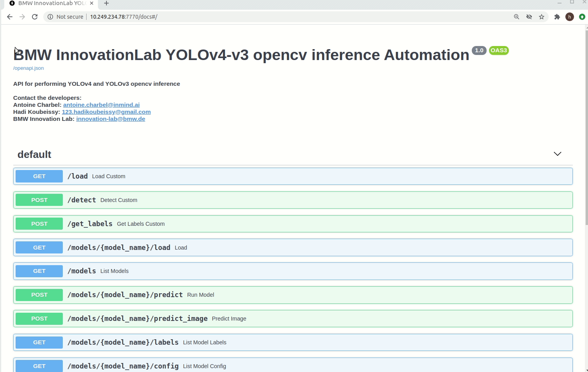The image size is (588, 372).
Task: Click the GET badge of List Models
Action: pyautogui.click(x=39, y=271)
